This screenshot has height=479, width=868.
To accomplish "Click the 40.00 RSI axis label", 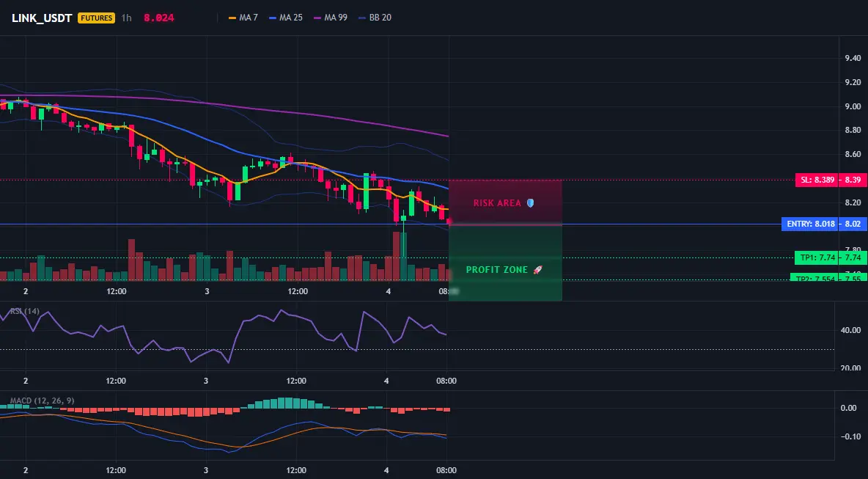I will 850,330.
